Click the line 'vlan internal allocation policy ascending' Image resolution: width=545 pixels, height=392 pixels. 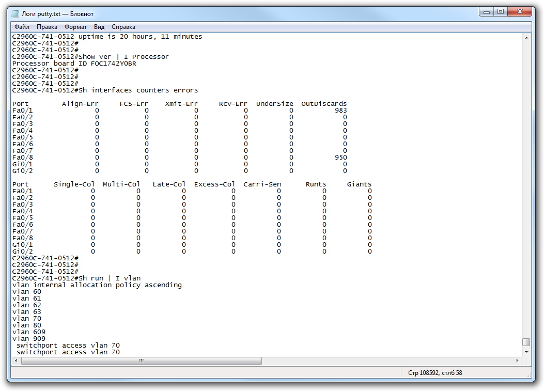click(97, 285)
